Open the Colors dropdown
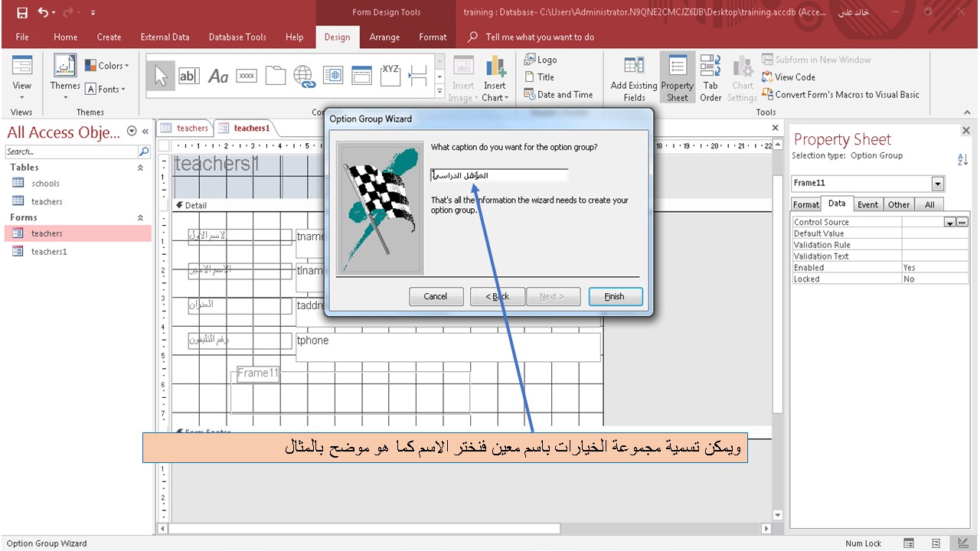 106,66
